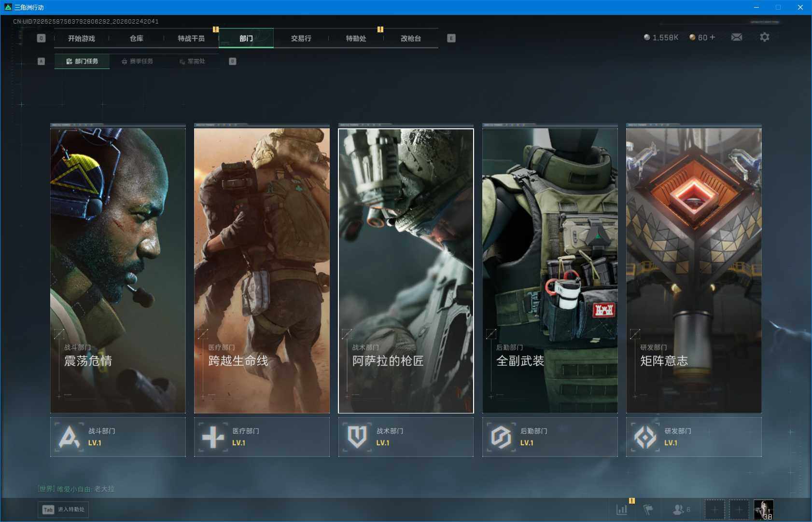
Task: Click the plus next to 60 currency
Action: (x=712, y=37)
